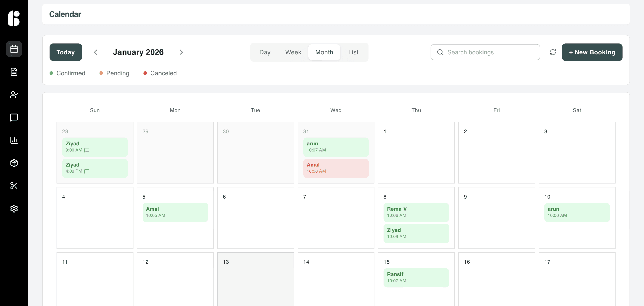Open the messages chat bubble sidebar icon

click(x=14, y=118)
